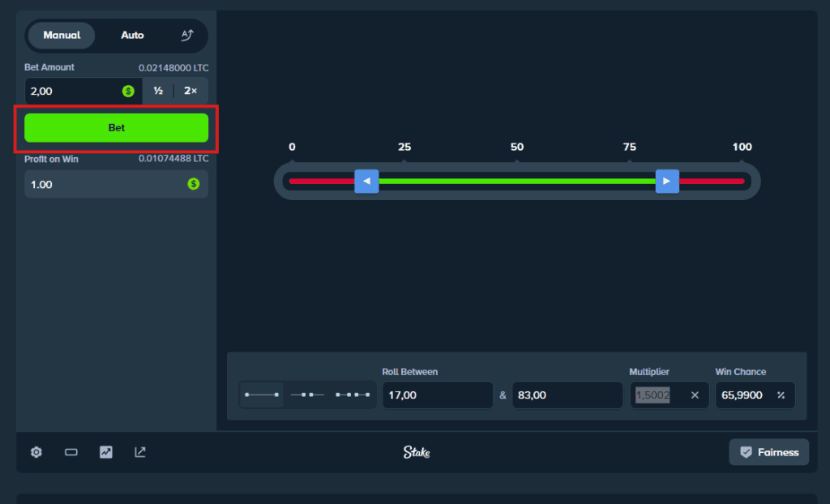The image size is (830, 504).
Task: Click the 2× bet amount doubler
Action: pos(191,91)
